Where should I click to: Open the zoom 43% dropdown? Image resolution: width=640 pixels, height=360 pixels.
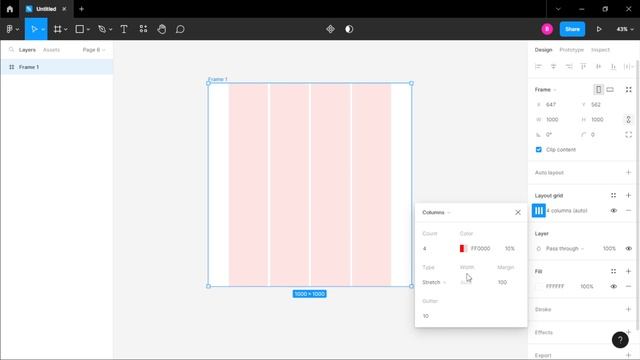point(625,29)
